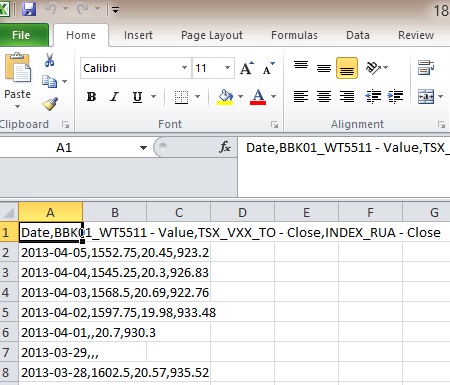Toggle the highlighted Bottom Align button

click(x=347, y=68)
